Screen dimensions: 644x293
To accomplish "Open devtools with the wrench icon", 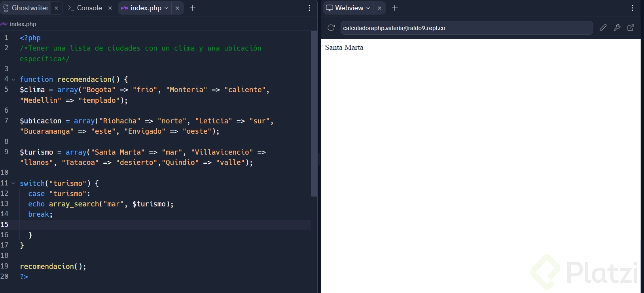I will click(617, 28).
